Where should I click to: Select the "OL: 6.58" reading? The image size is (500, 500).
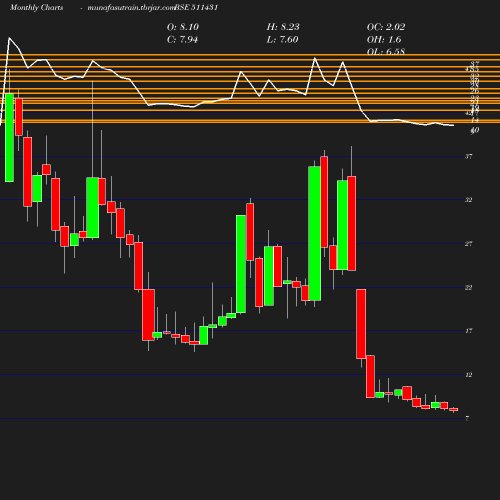pyautogui.click(x=386, y=52)
